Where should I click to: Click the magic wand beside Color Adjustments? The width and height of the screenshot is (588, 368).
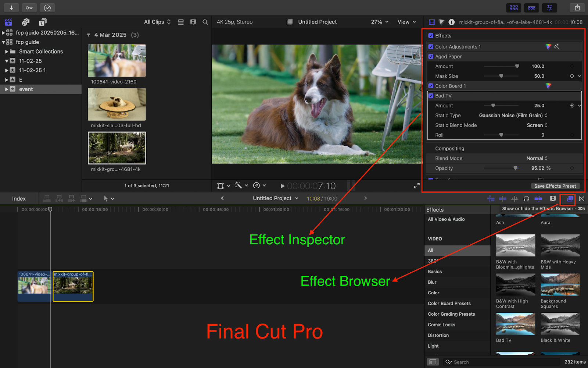557,46
